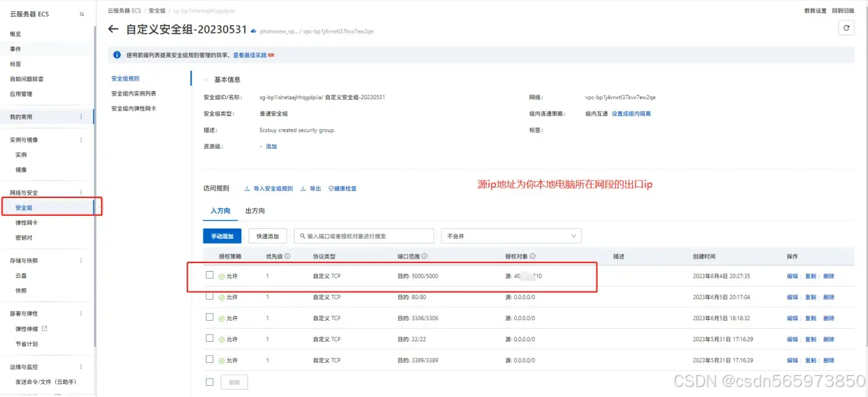Click the 导入安全组规则 import icon
868x397 pixels.
[247, 189]
